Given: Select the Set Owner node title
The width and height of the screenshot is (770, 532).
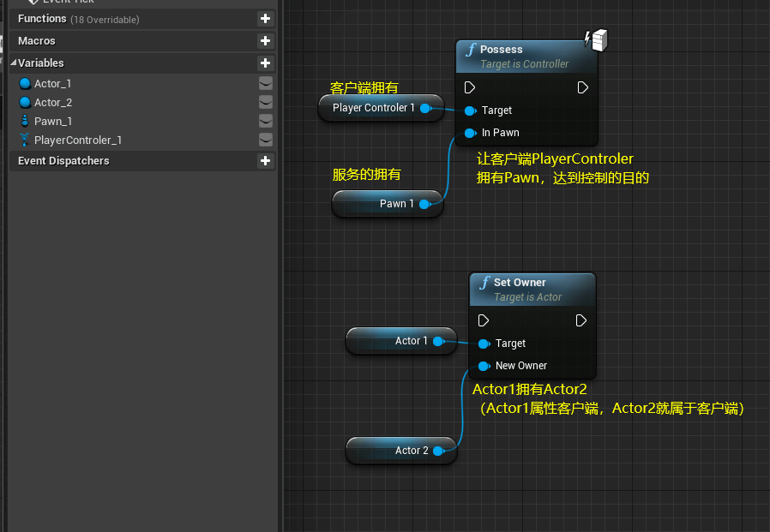Looking at the screenshot, I should click(520, 283).
